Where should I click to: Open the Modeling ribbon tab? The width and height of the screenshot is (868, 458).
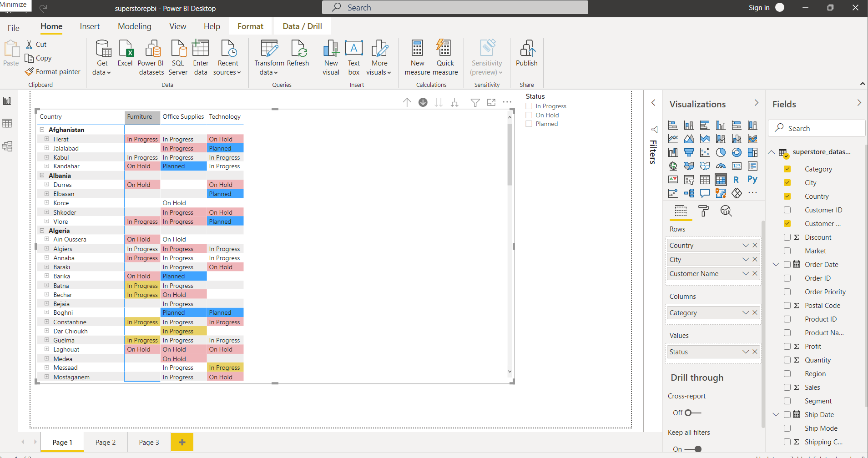pos(135,26)
